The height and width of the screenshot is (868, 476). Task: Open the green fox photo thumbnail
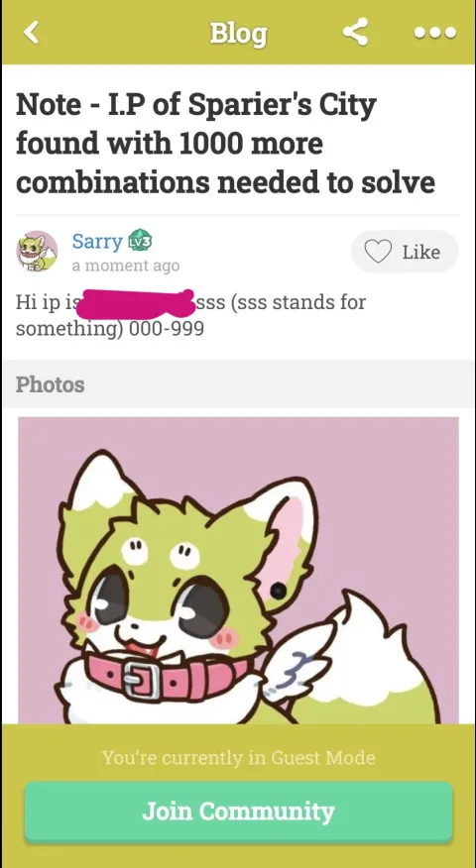coord(238,570)
